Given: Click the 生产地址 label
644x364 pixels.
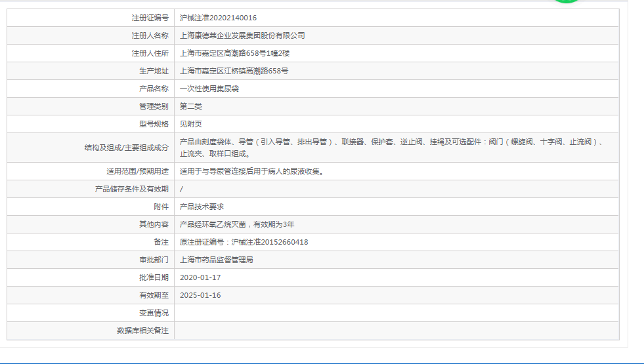Looking at the screenshot, I should [154, 71].
